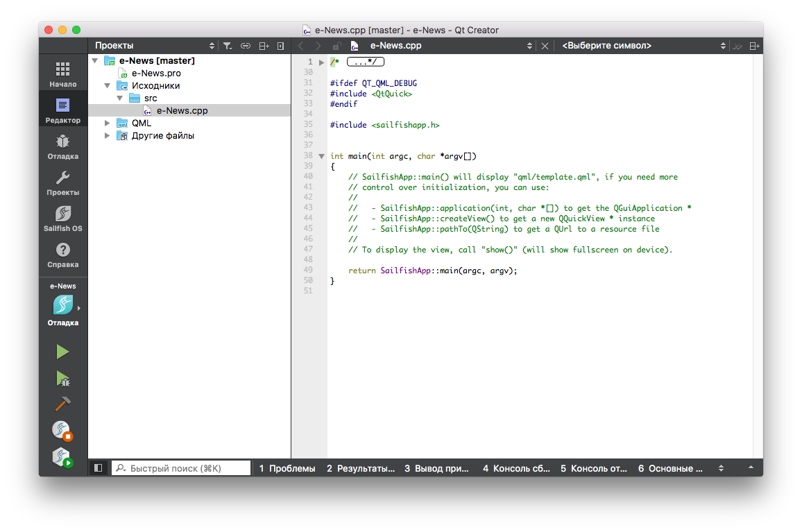The width and height of the screenshot is (802, 532).
Task: Build project with hammer icon
Action: point(62,404)
